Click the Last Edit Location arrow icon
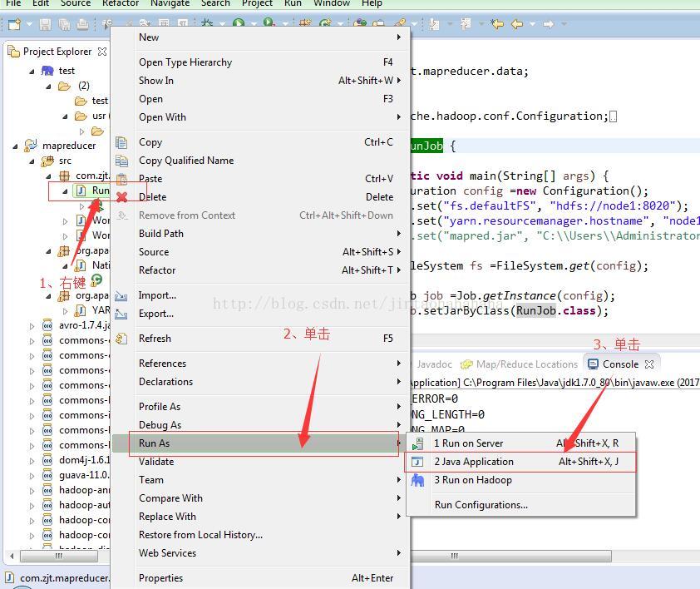 pos(497,23)
